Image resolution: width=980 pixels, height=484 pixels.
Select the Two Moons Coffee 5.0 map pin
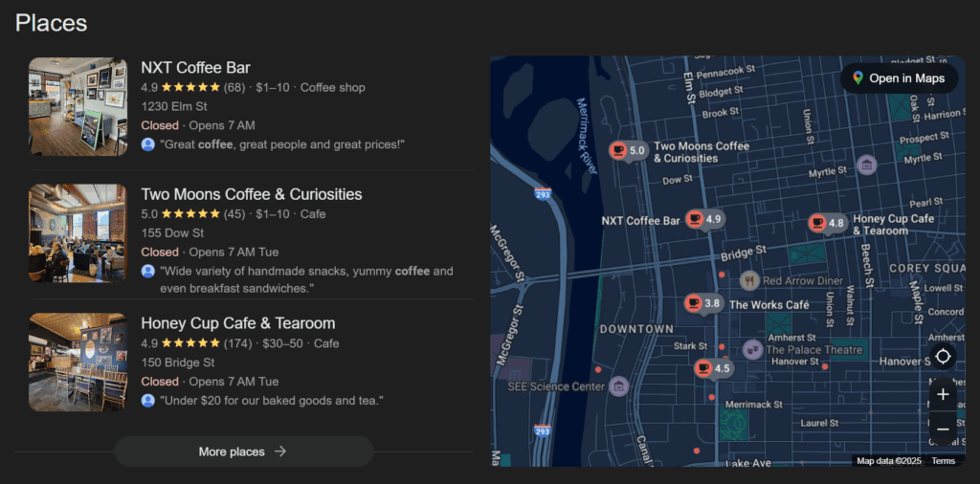pyautogui.click(x=630, y=150)
